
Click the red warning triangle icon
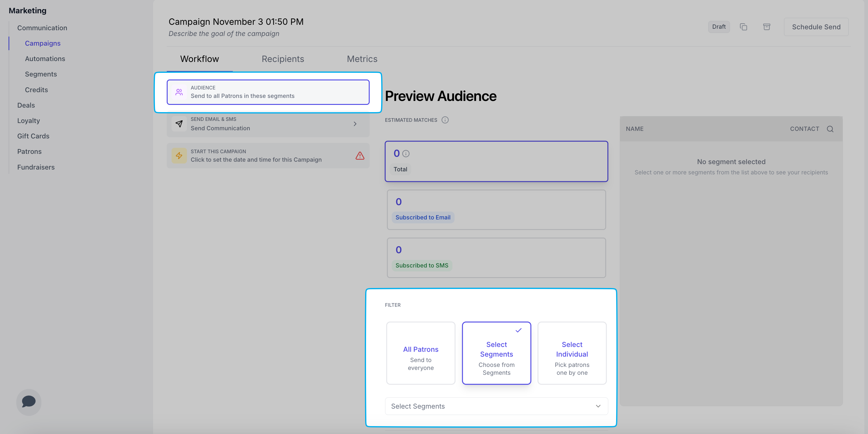(x=359, y=155)
